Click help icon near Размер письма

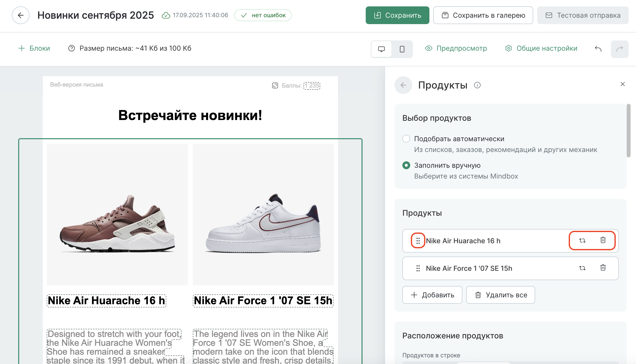coord(72,48)
